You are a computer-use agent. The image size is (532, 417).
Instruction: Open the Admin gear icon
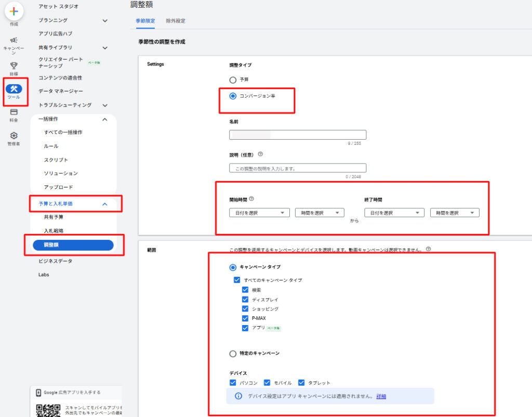click(14, 136)
